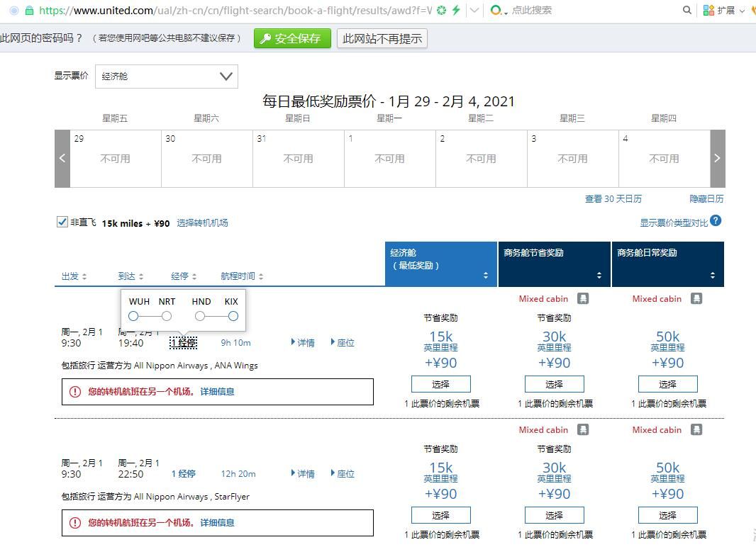Select the calendar cell for date 31
This screenshot has width=756, height=547.
coord(299,158)
